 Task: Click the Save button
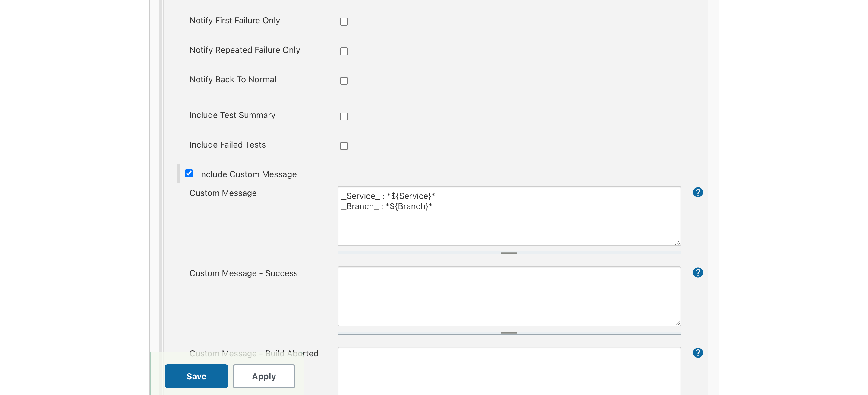(196, 376)
